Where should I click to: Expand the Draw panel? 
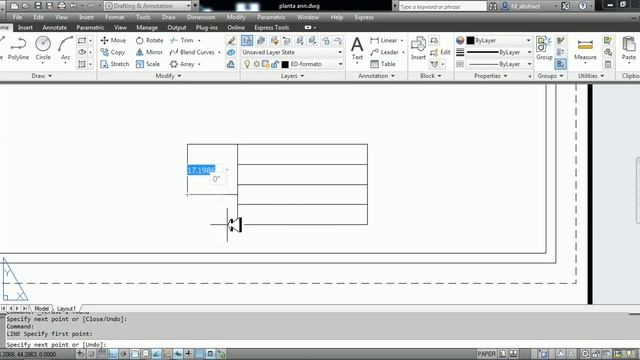(x=42, y=76)
